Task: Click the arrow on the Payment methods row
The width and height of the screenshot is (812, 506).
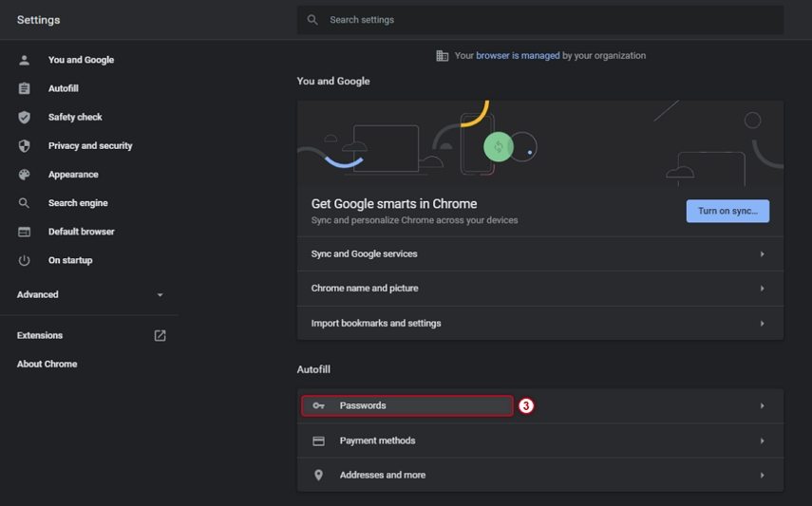Action: tap(763, 440)
